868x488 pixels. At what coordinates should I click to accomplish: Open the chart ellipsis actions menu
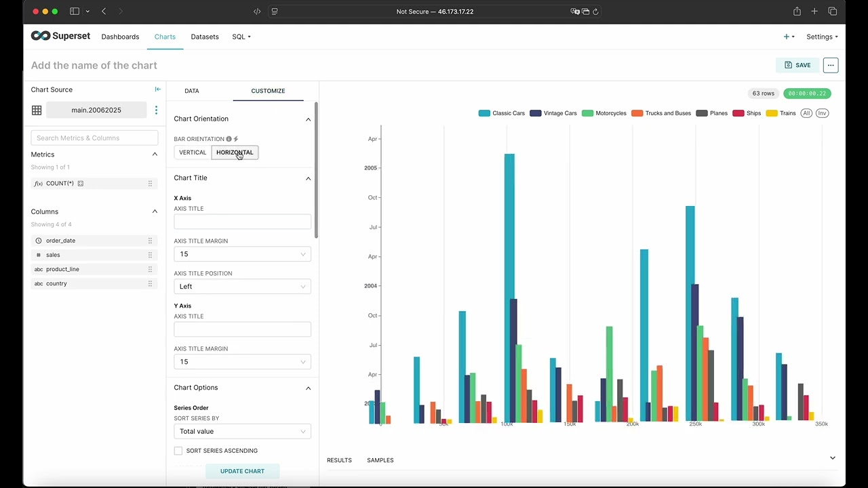(x=831, y=65)
